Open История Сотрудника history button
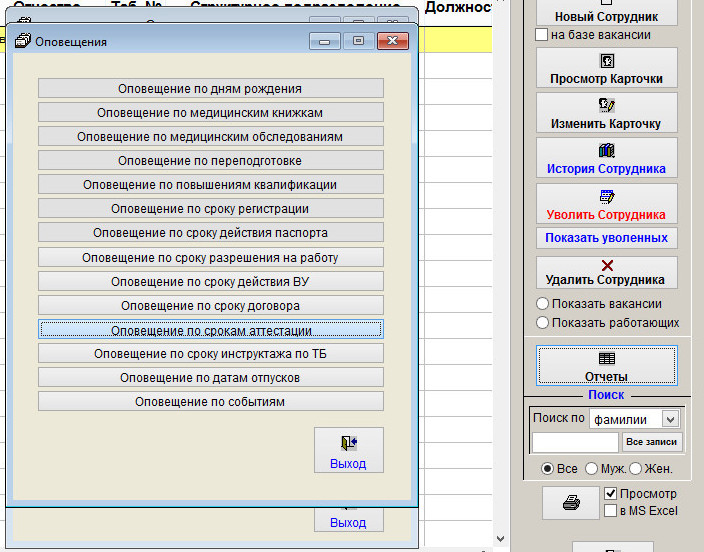704x552 pixels. (x=606, y=158)
